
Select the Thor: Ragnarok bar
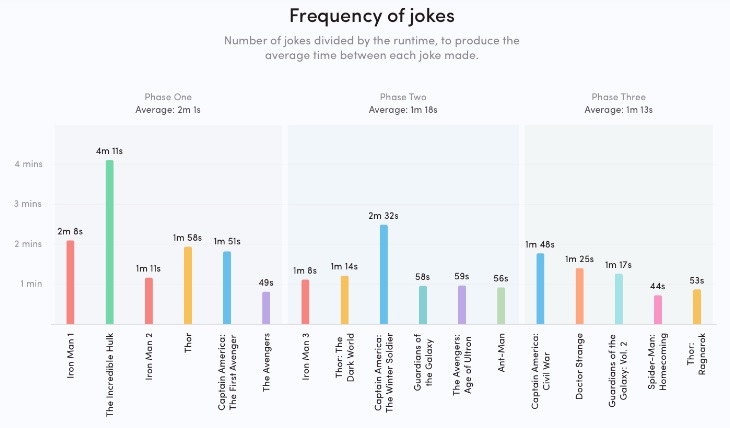(x=697, y=307)
